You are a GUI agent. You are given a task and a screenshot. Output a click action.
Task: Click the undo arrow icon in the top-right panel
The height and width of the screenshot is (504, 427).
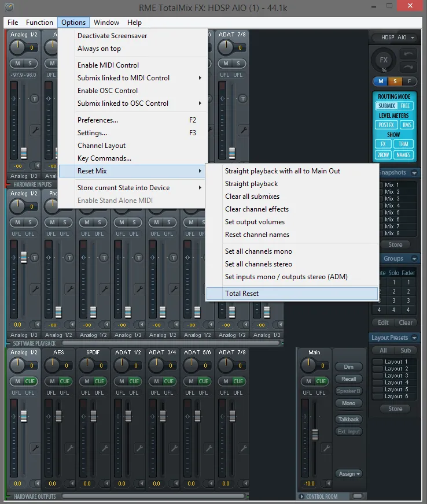[408, 54]
